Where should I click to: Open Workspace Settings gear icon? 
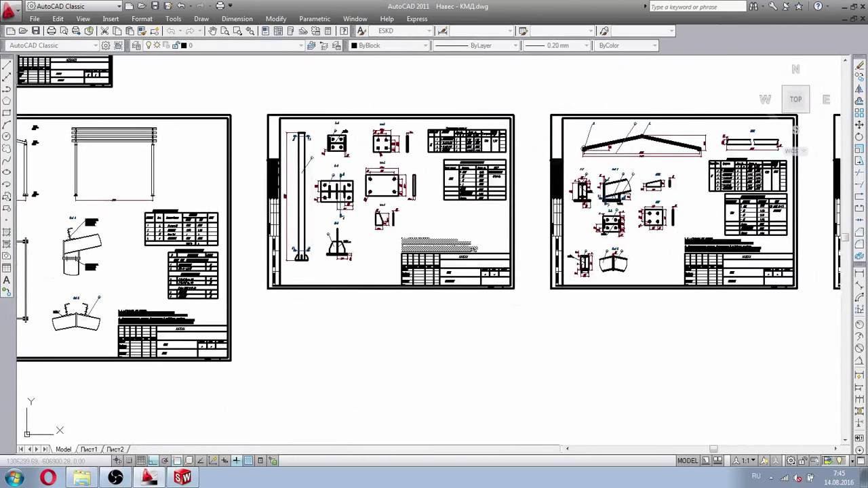coord(106,45)
